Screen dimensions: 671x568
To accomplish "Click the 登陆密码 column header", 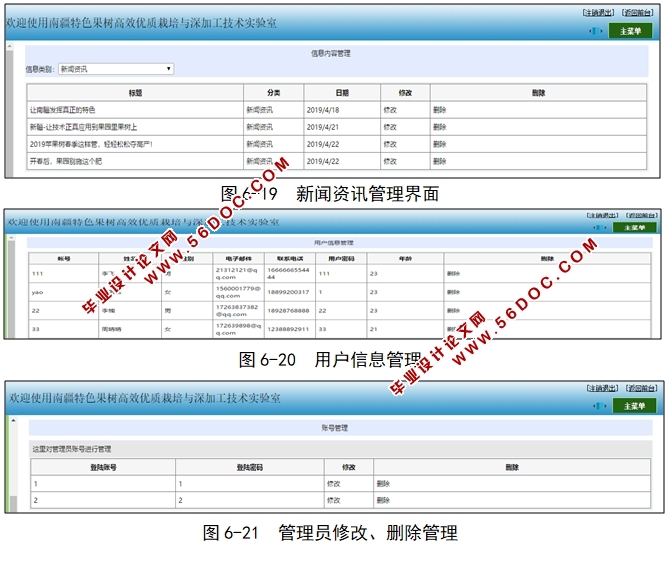I will [x=249, y=467].
